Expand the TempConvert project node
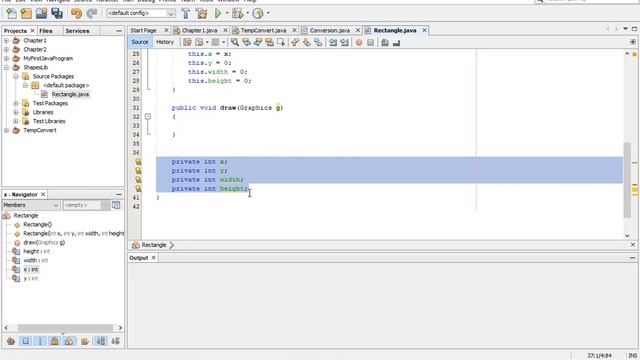 [x=6, y=130]
